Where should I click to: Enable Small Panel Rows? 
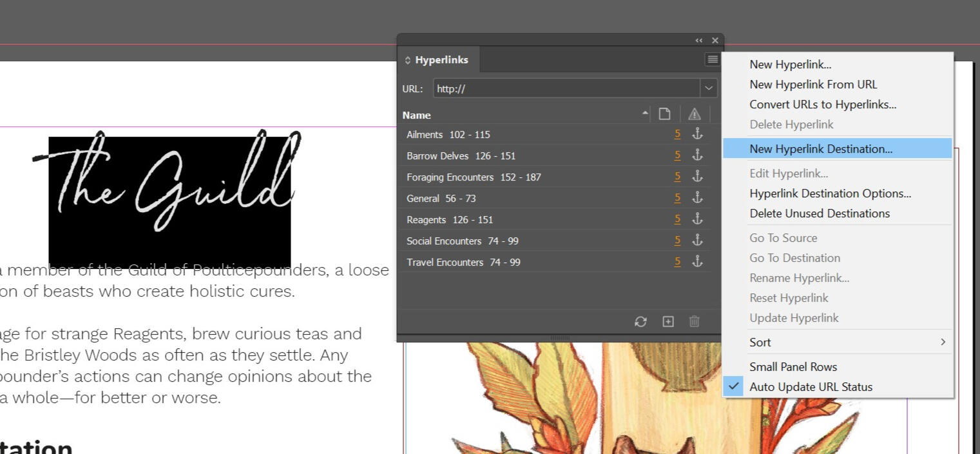point(793,366)
